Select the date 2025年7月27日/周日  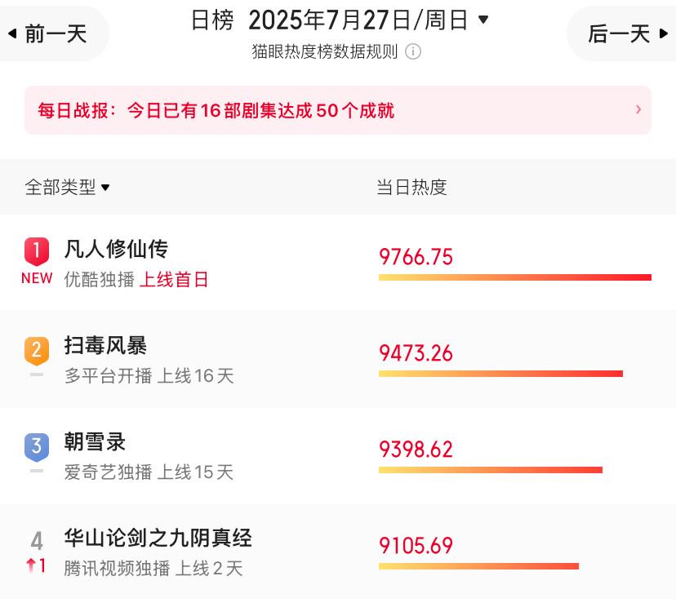[358, 20]
